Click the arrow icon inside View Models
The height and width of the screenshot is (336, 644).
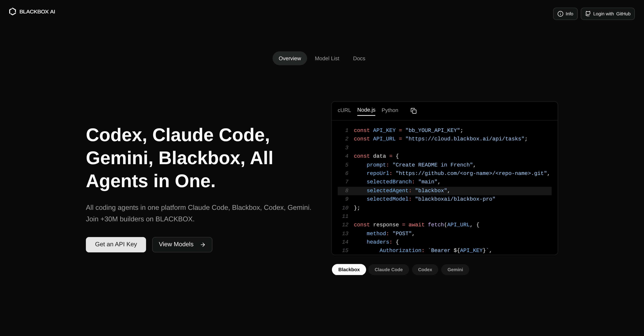click(203, 245)
